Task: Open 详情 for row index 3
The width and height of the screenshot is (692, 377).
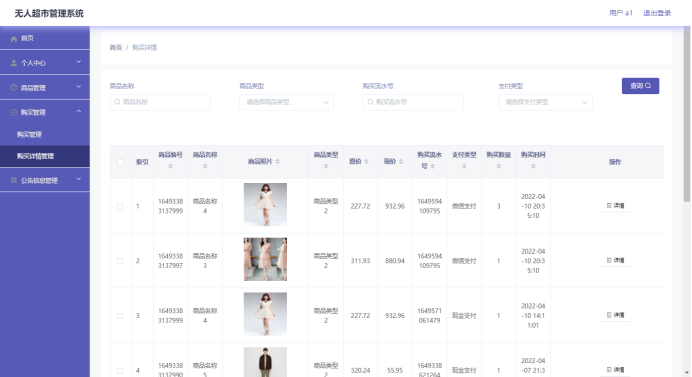Action: click(x=615, y=315)
